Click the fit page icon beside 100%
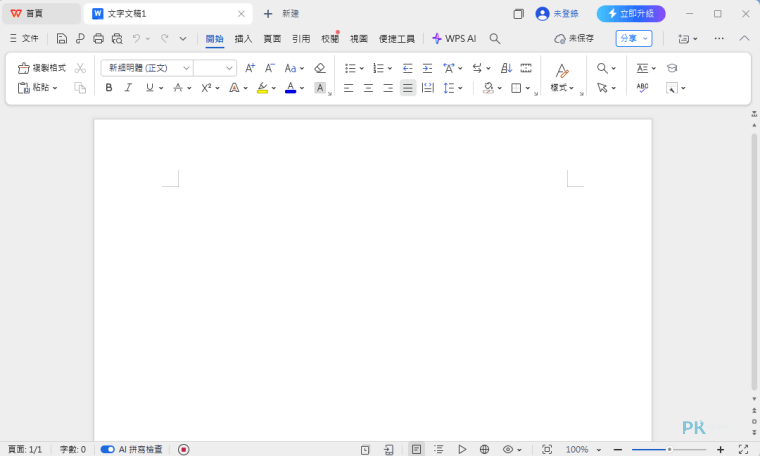Screen dimensions: 760x456 547,450
